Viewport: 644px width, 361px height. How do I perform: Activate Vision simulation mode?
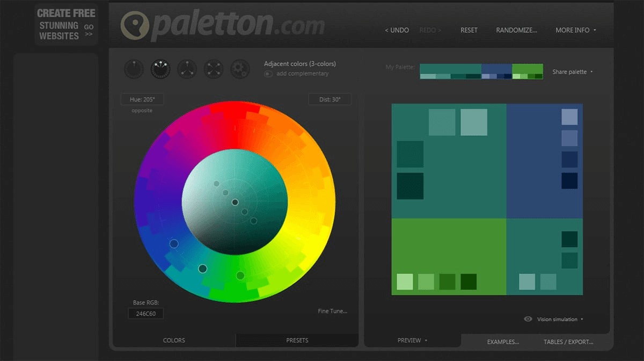[x=557, y=319]
